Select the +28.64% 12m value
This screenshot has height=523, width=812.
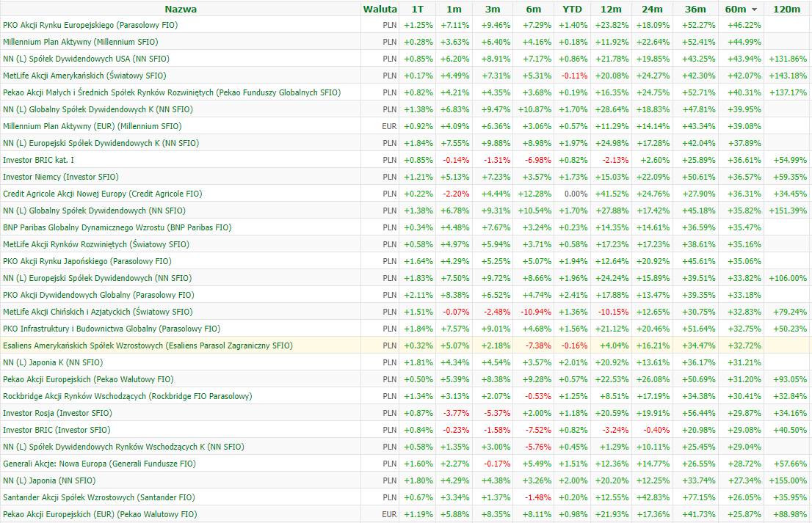pos(612,110)
